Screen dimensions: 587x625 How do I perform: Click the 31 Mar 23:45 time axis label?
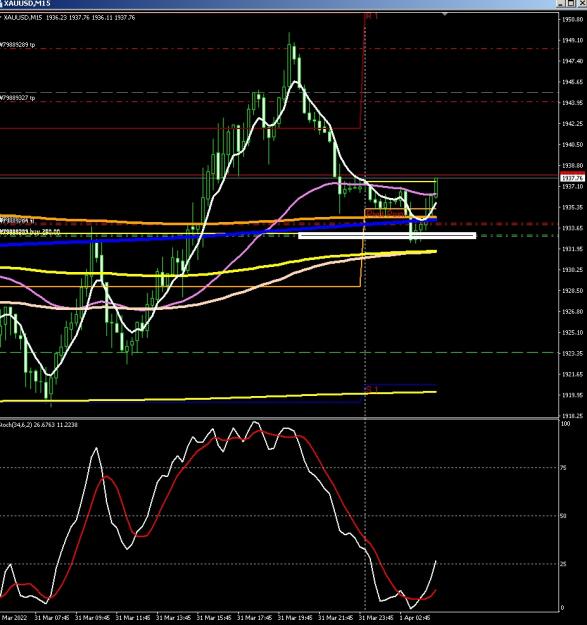pyautogui.click(x=375, y=618)
